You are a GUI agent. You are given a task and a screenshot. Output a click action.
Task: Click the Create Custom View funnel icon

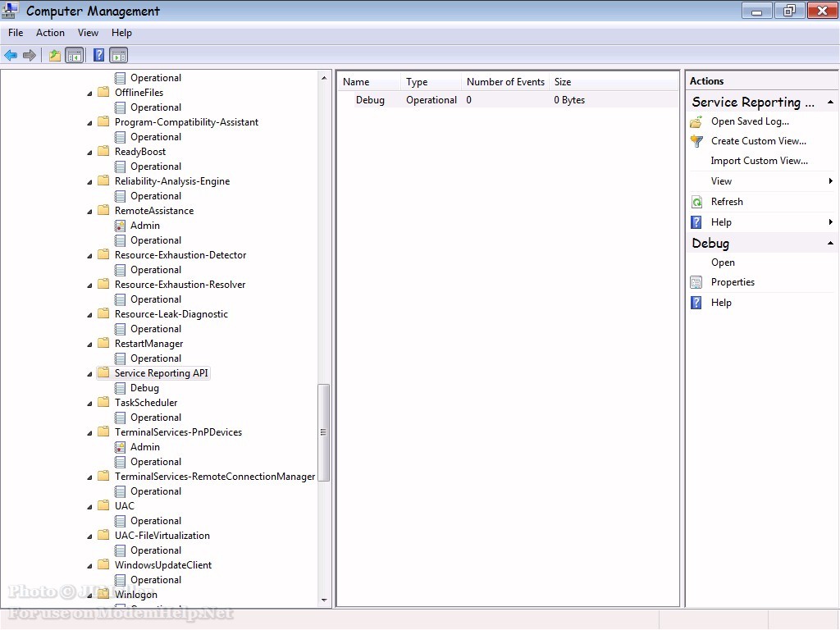tap(696, 141)
